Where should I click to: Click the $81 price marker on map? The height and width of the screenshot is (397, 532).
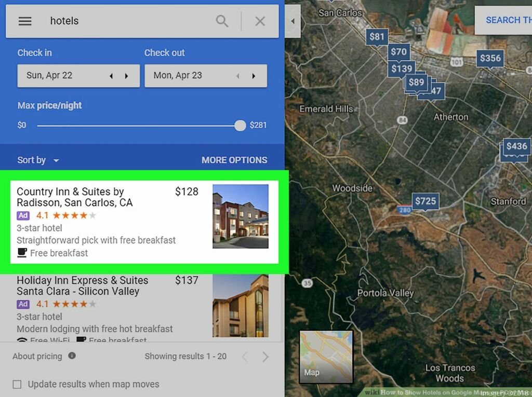pos(377,37)
